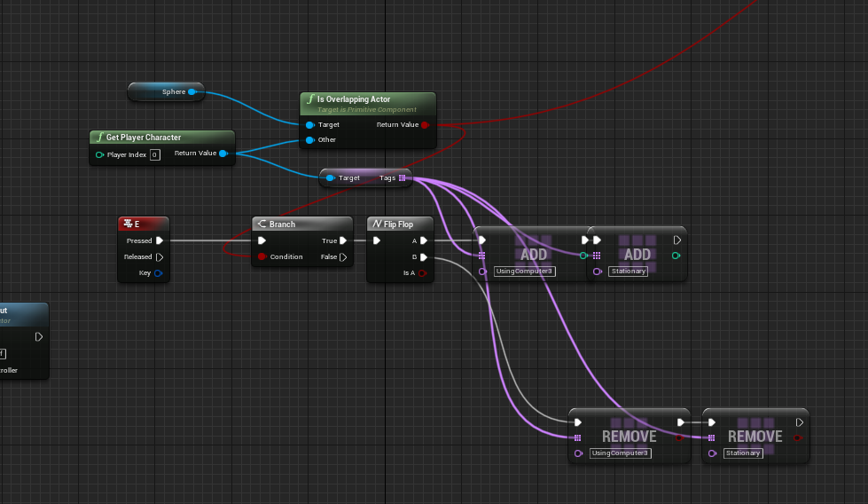Screen dimensions: 868x504
Task: Click the Sphere variable's output pin
Action: (192, 91)
